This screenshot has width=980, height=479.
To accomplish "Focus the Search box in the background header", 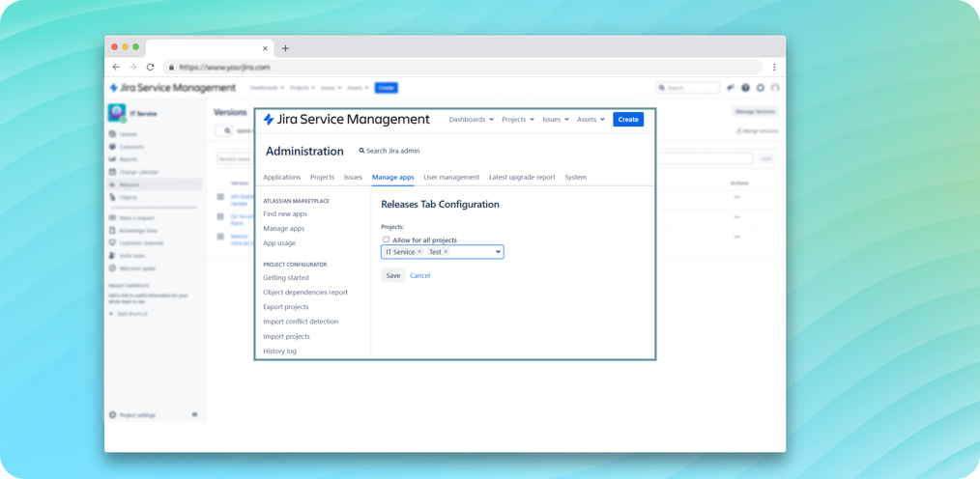I will (687, 88).
